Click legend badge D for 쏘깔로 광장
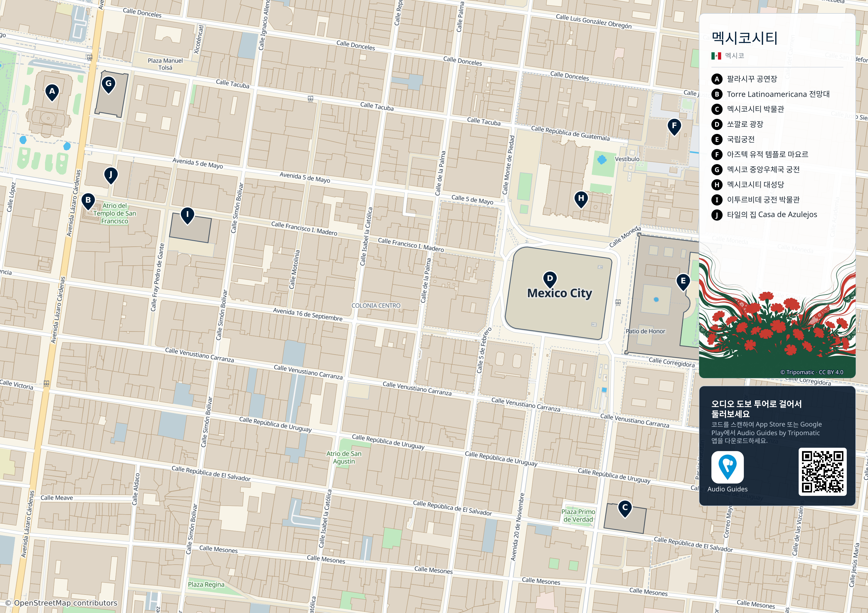The width and height of the screenshot is (868, 613). [716, 124]
